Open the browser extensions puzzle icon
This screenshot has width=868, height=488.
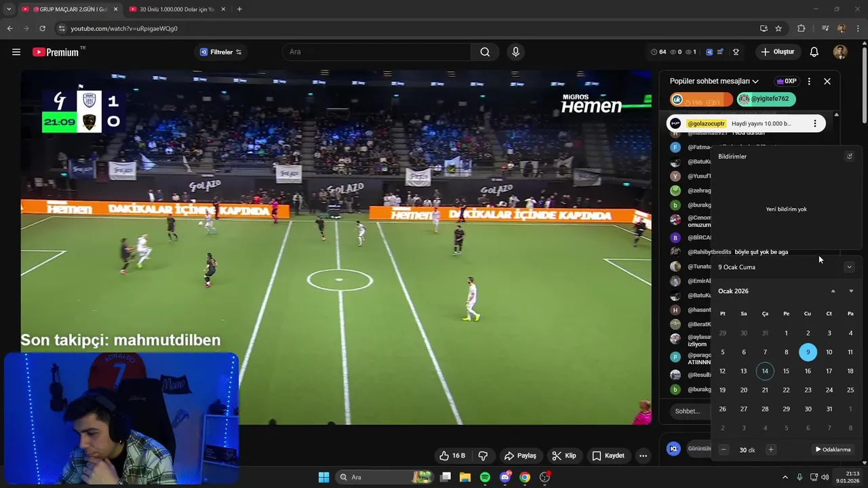[x=801, y=28]
